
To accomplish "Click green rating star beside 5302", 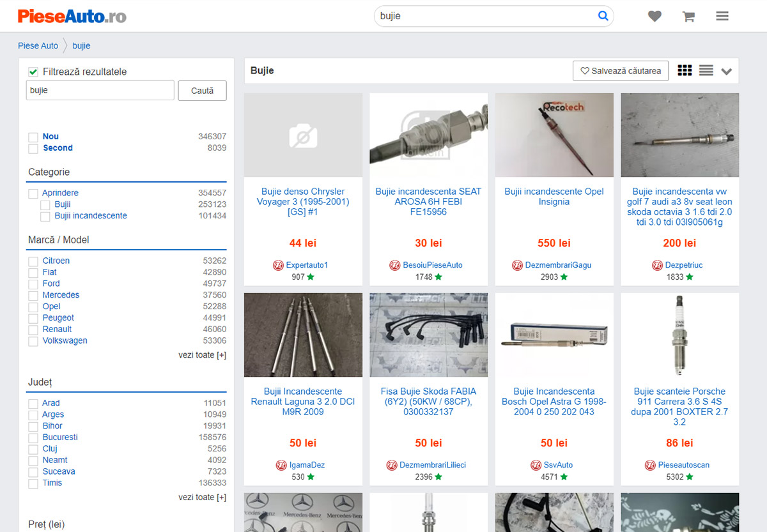I will [689, 477].
